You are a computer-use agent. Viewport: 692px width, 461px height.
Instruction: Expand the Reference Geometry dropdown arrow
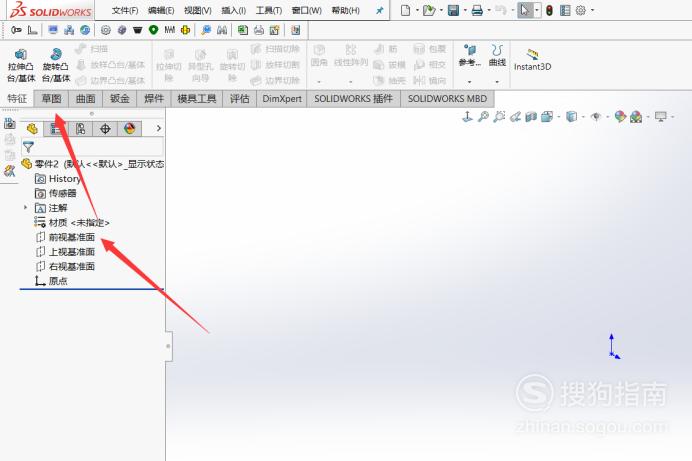pos(469,82)
